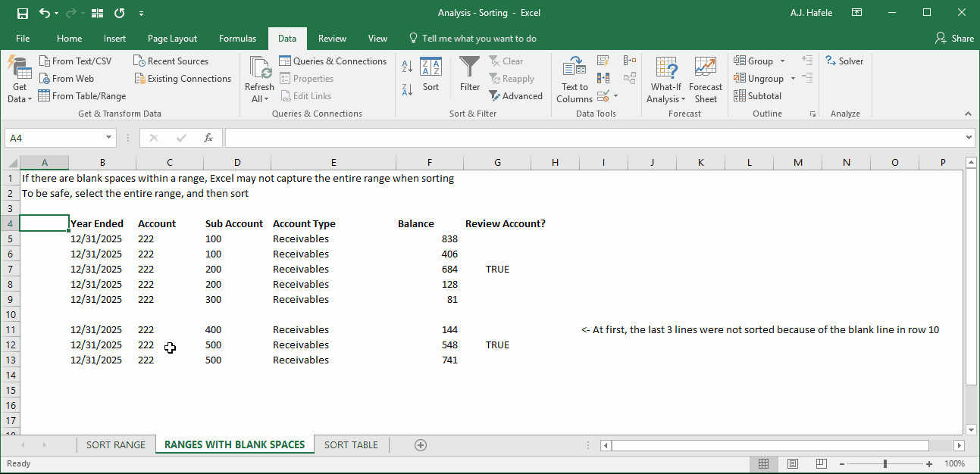
Task: Switch to the SORT TABLE sheet tab
Action: (x=351, y=444)
